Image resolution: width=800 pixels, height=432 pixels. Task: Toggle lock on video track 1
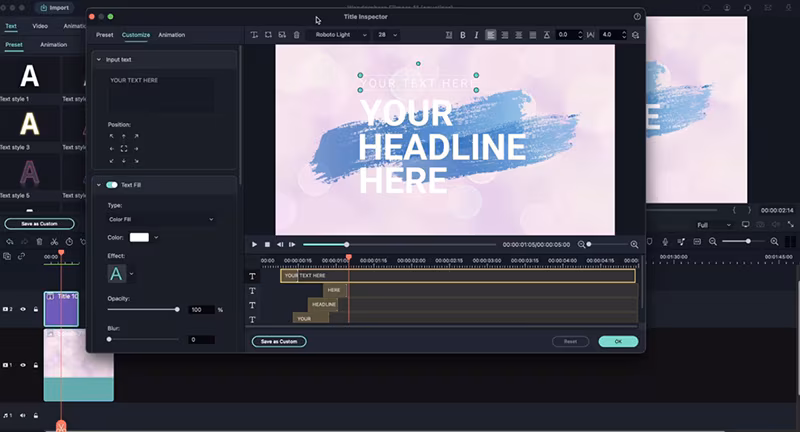[36, 365]
